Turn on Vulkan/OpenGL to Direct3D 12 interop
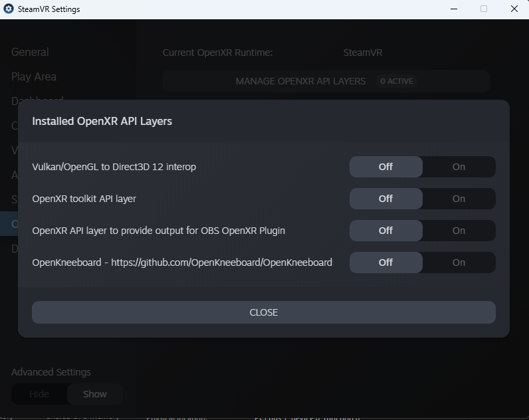Viewport: 529px width, 420px height. (459, 167)
